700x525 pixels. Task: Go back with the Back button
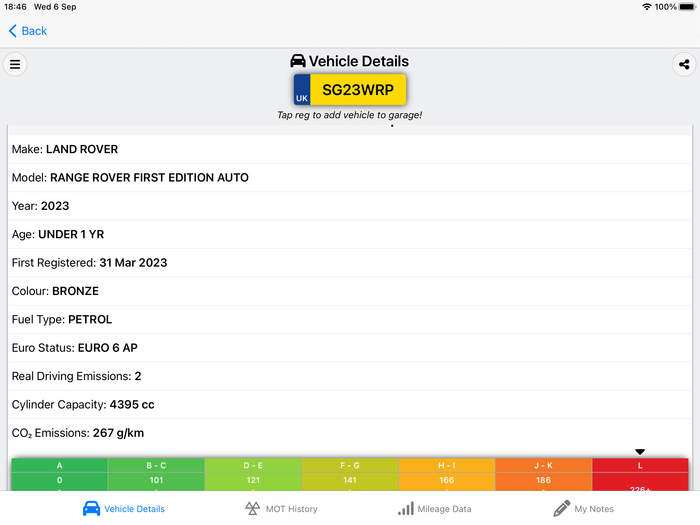click(28, 31)
